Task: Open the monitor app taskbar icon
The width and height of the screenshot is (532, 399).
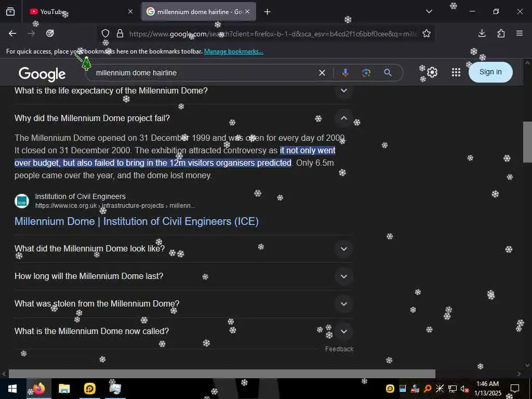Action: coord(115,389)
